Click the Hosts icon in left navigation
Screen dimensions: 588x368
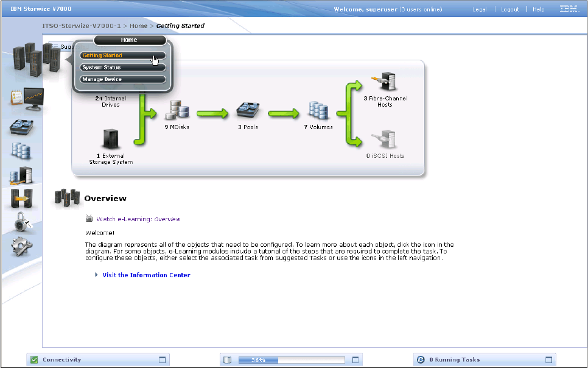[22, 175]
